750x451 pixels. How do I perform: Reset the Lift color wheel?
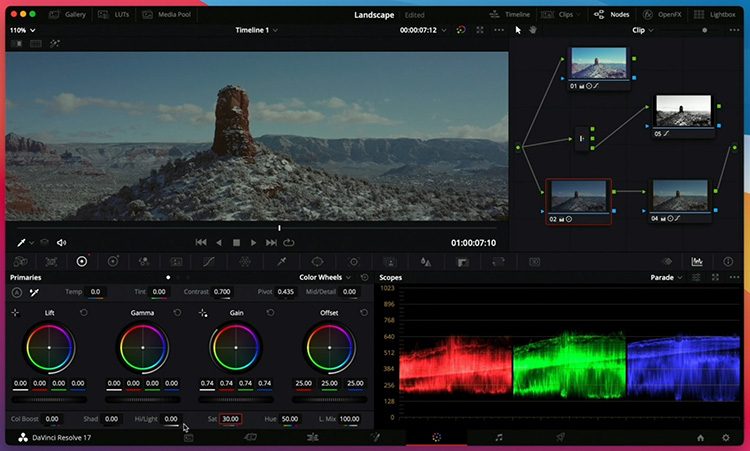click(x=84, y=313)
